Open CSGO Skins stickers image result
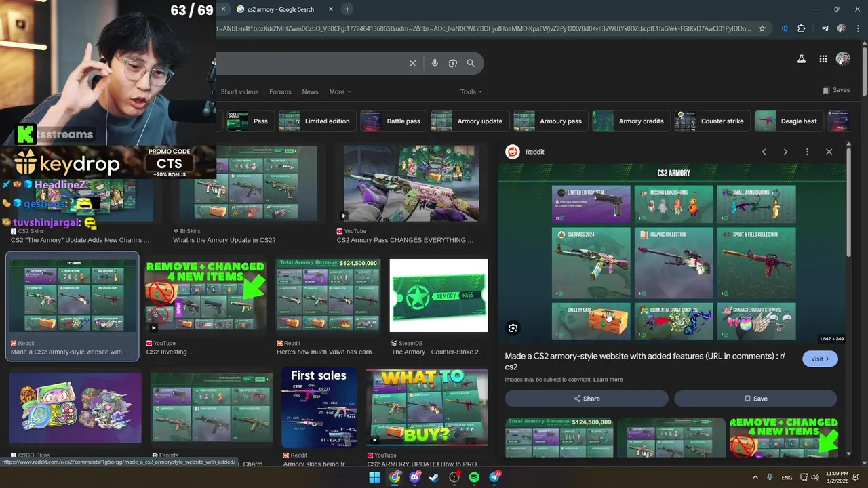The image size is (868, 488). (x=75, y=408)
